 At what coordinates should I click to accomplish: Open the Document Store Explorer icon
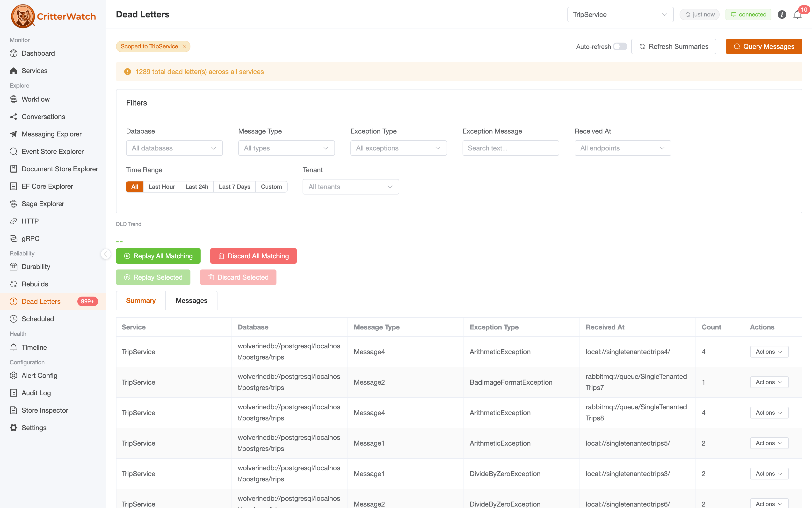pos(14,169)
